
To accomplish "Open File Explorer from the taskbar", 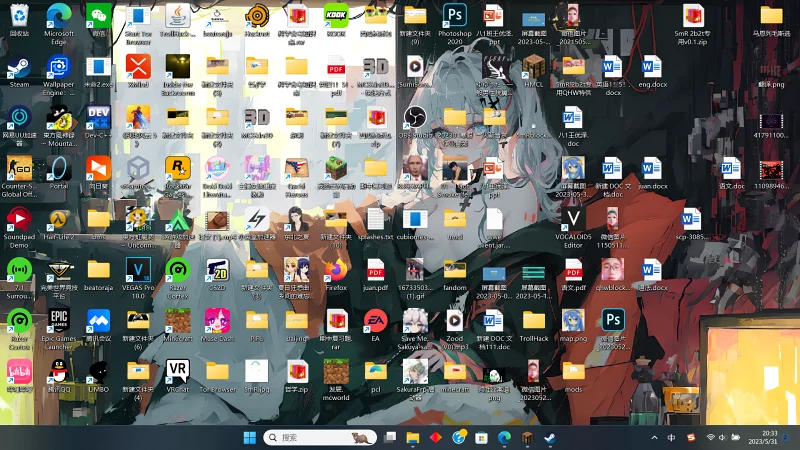I will coord(413,438).
